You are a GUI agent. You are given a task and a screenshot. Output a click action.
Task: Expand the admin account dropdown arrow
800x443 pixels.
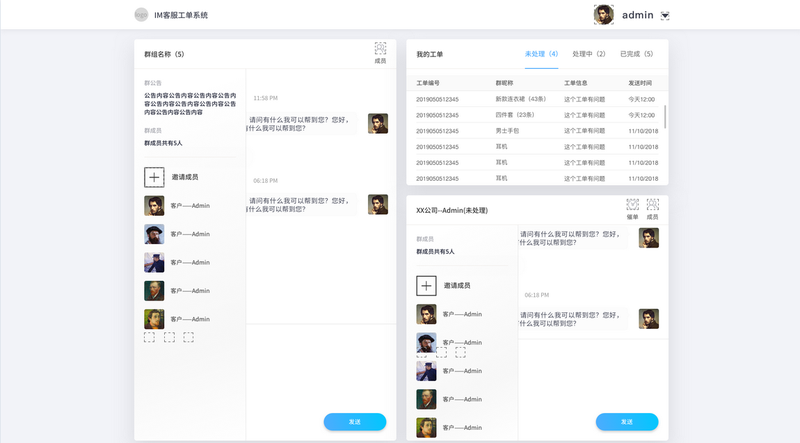click(665, 15)
